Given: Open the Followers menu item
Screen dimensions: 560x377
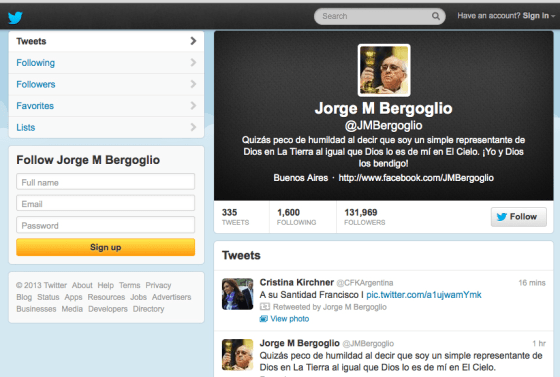Looking at the screenshot, I should pyautogui.click(x=106, y=84).
